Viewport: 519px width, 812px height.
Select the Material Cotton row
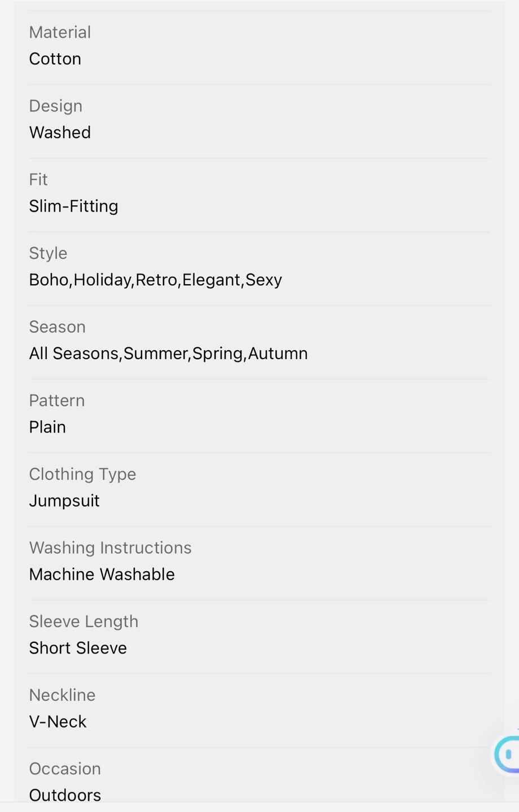click(259, 47)
